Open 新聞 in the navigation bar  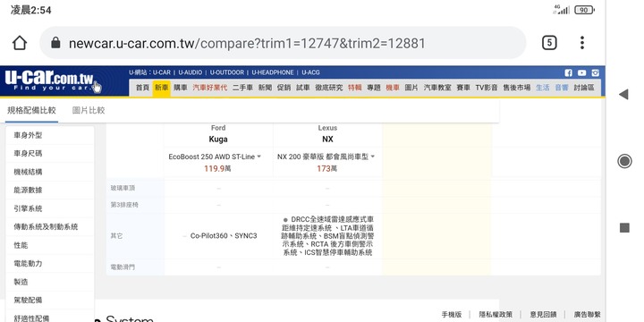(x=265, y=88)
